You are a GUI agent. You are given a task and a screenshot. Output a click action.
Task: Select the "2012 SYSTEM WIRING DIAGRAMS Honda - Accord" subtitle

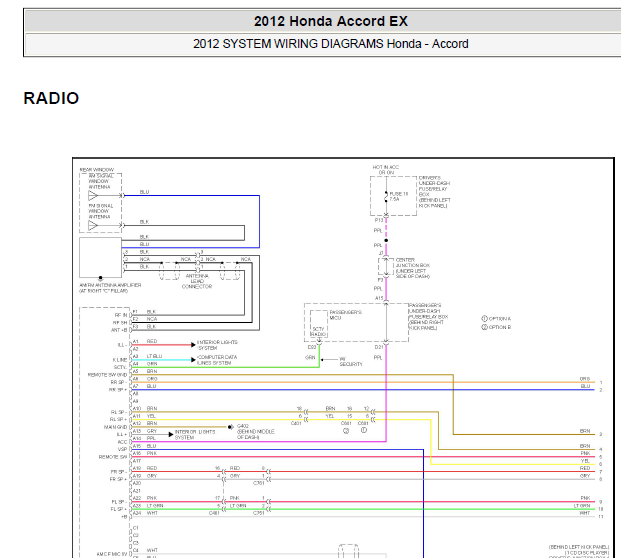click(x=331, y=44)
